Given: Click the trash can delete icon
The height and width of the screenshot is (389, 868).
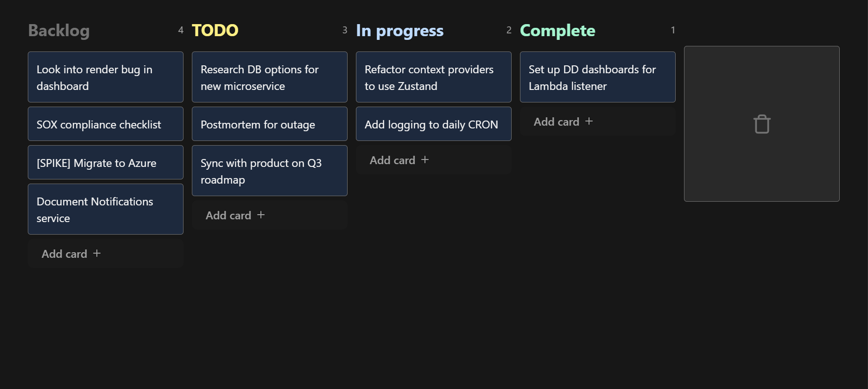Looking at the screenshot, I should click(761, 124).
